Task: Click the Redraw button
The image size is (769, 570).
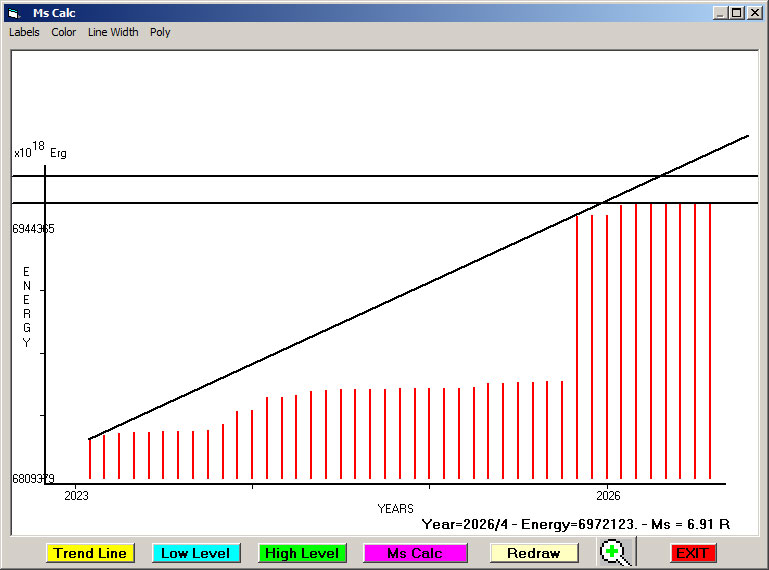Action: [533, 553]
